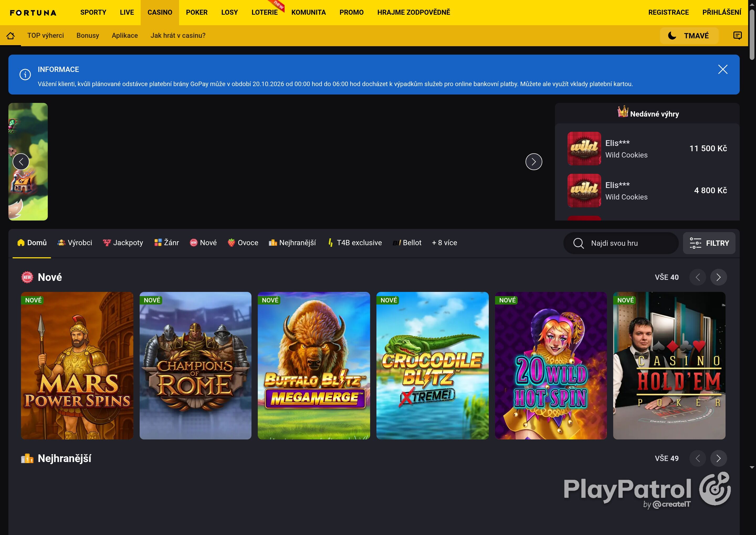Expand the + 8 více categories
756x535 pixels.
[444, 243]
